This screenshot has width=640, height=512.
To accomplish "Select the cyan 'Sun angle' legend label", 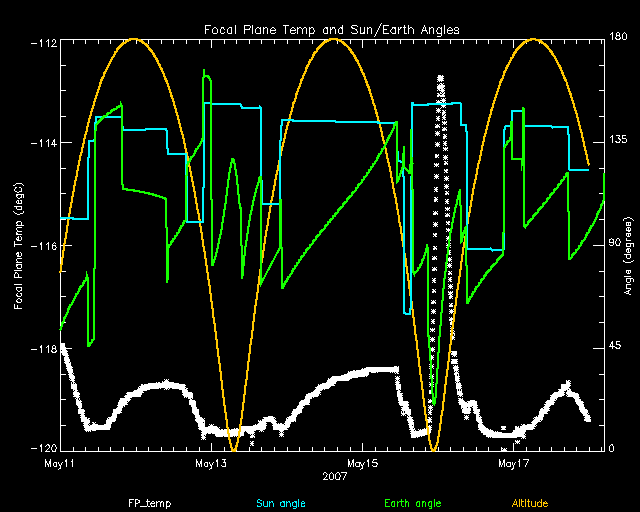I will tap(280, 502).
